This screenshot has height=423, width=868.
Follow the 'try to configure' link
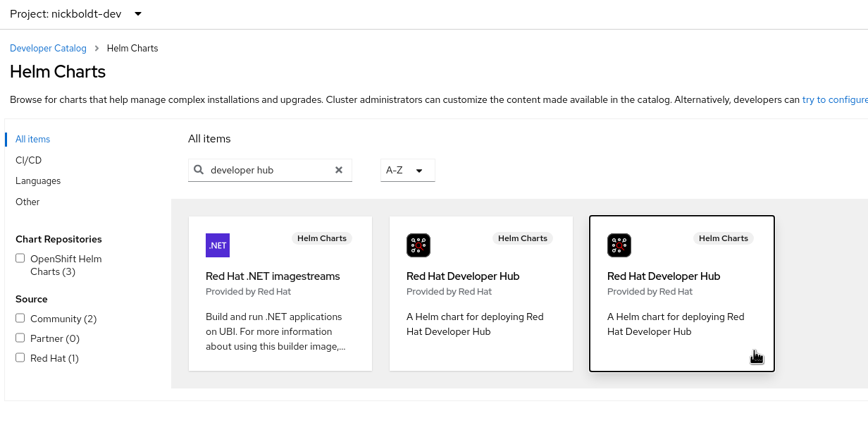834,100
